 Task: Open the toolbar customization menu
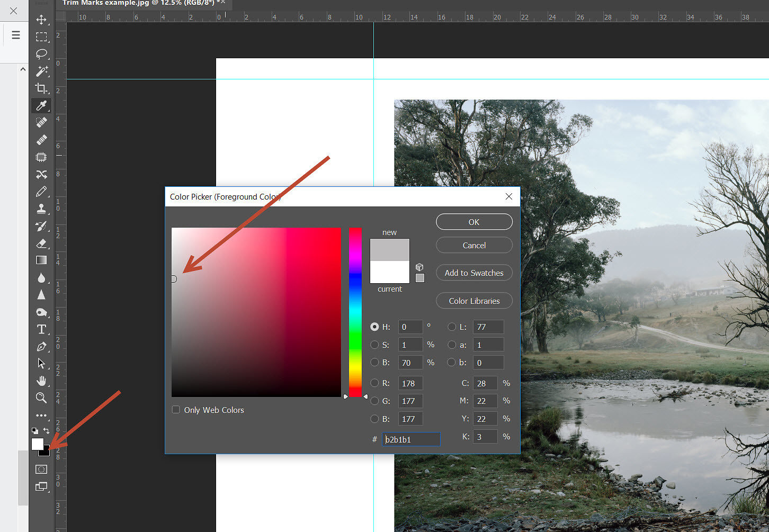[x=15, y=35]
